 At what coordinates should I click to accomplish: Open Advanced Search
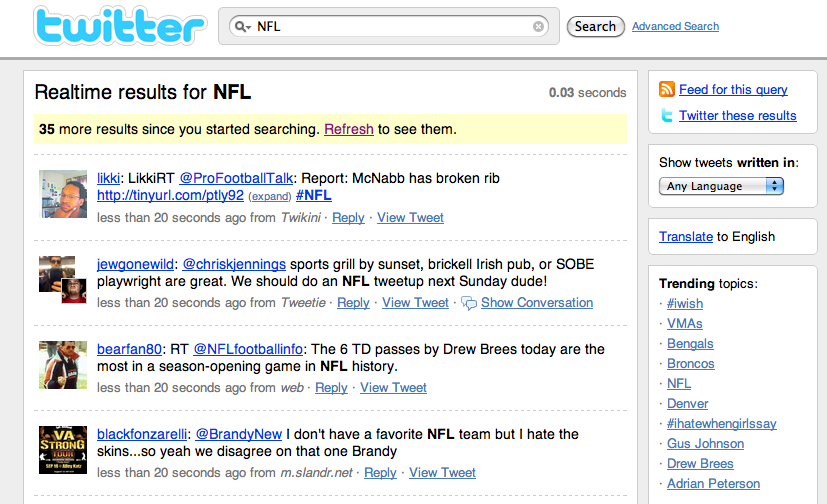coord(675,27)
